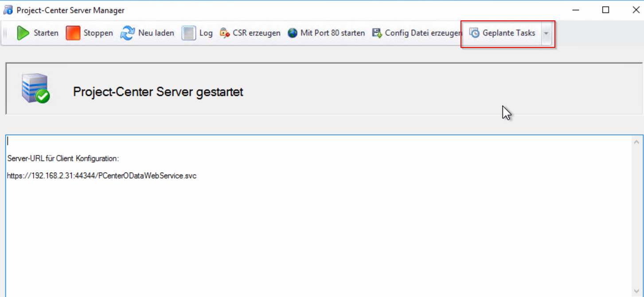Click the scrollbar up arrow in text area

pos(636,142)
